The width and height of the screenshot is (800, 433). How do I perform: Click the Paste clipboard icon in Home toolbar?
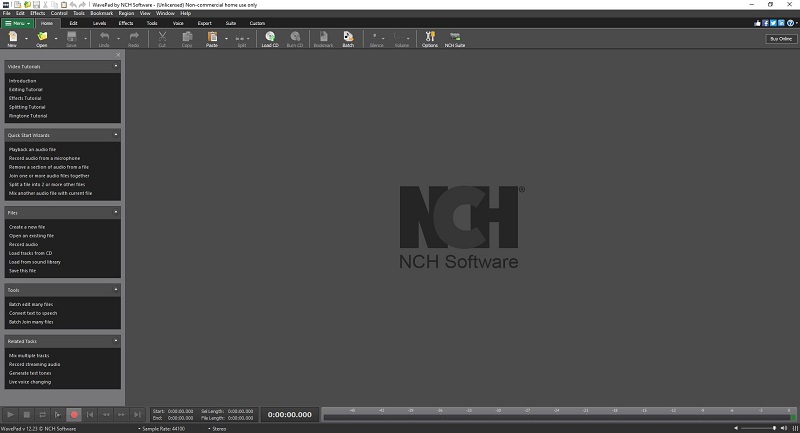coord(212,36)
